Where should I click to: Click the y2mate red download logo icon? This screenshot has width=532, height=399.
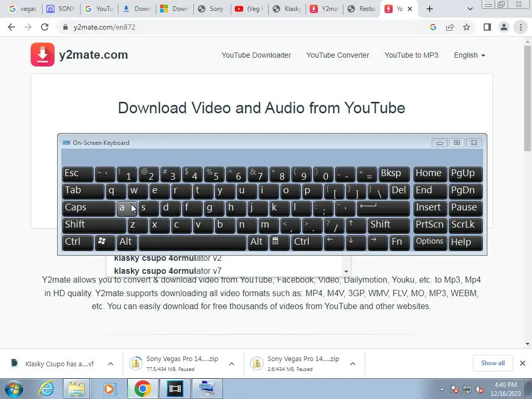43,55
